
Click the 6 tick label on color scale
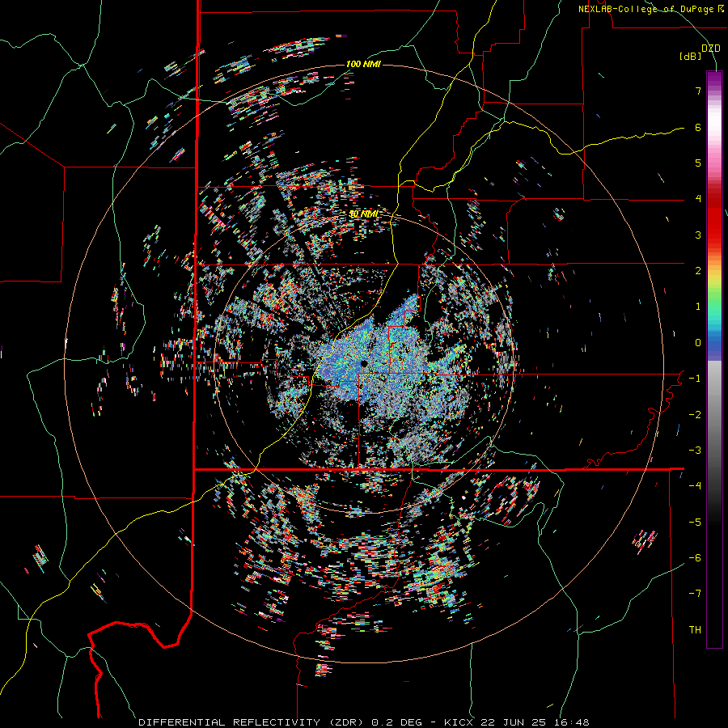(x=698, y=127)
